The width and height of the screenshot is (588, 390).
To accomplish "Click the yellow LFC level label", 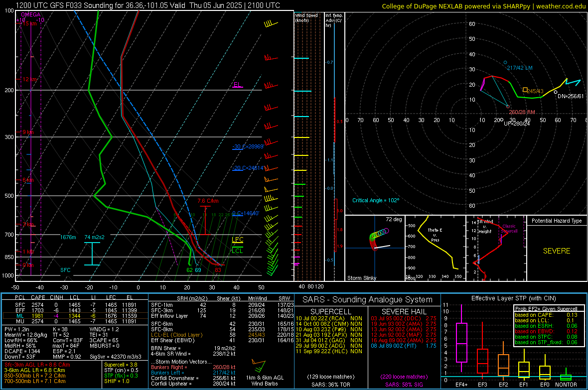I will [237, 240].
